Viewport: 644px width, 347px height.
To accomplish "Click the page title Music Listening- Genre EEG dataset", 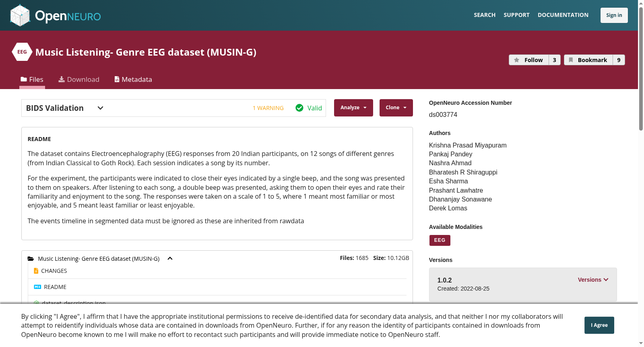I will tap(146, 52).
